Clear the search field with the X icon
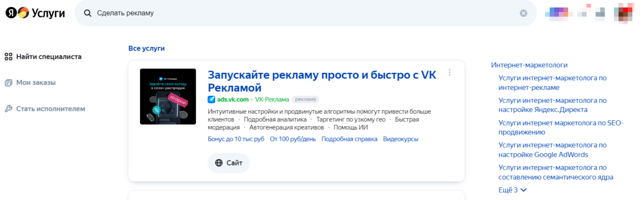The width and height of the screenshot is (644, 200). [523, 13]
